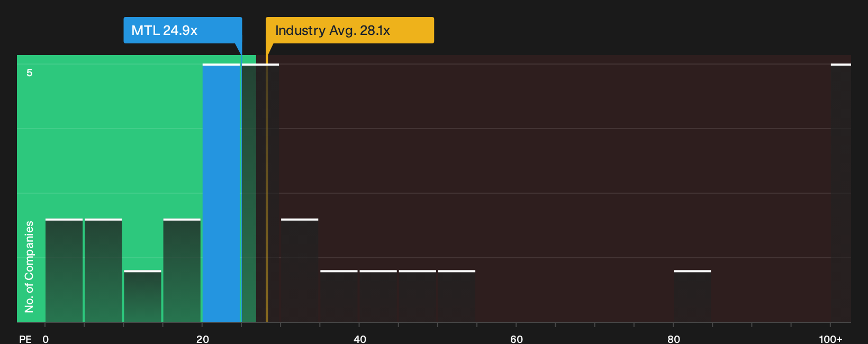Select the histogram bar at PE 50-55

point(457,296)
